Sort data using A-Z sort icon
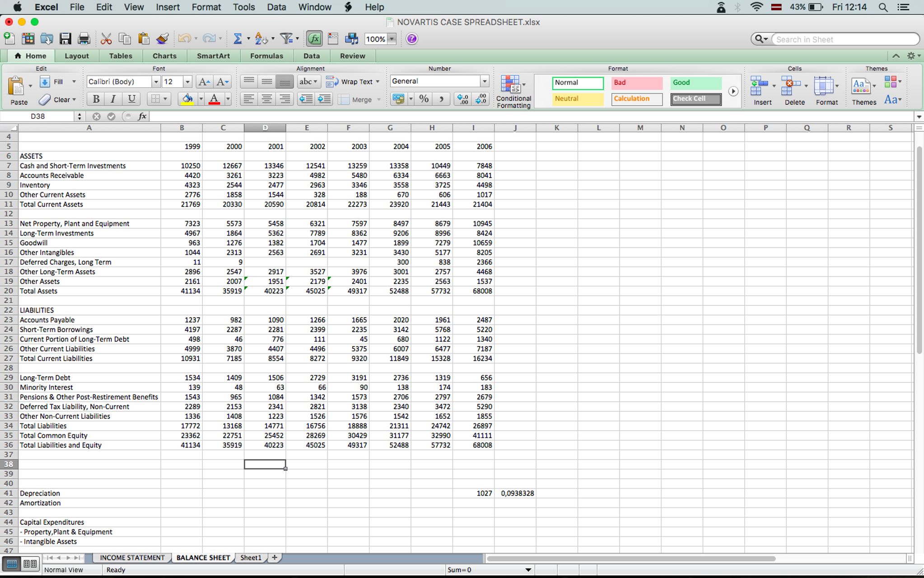The height and width of the screenshot is (578, 924). tap(261, 39)
